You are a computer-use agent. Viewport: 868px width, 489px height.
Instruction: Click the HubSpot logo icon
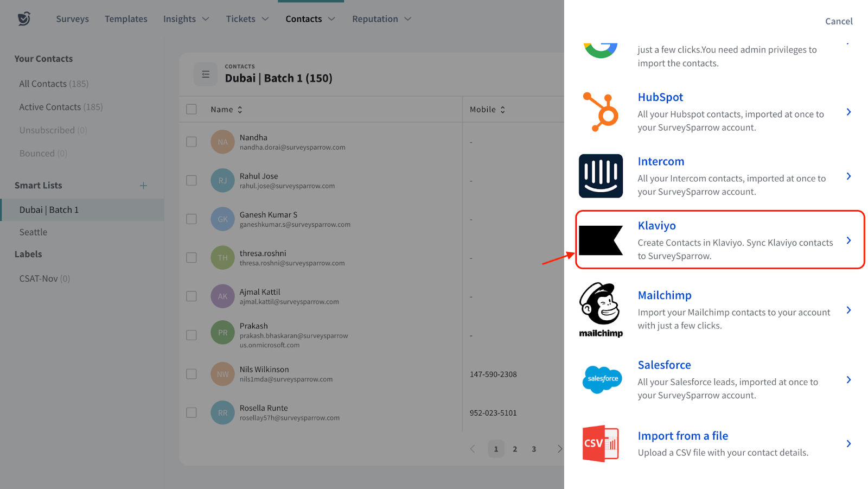point(601,112)
